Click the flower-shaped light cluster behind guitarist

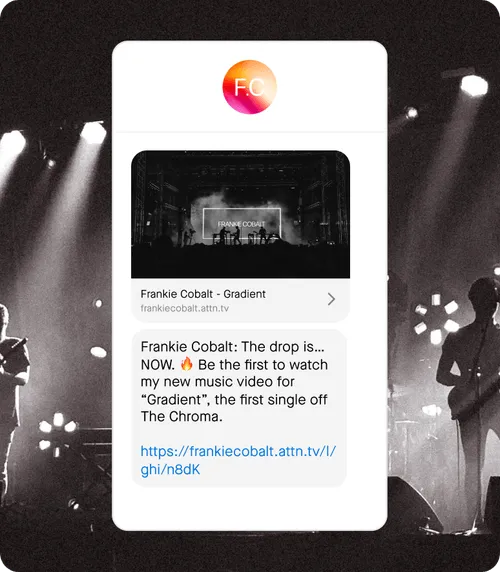[x=437, y=319]
